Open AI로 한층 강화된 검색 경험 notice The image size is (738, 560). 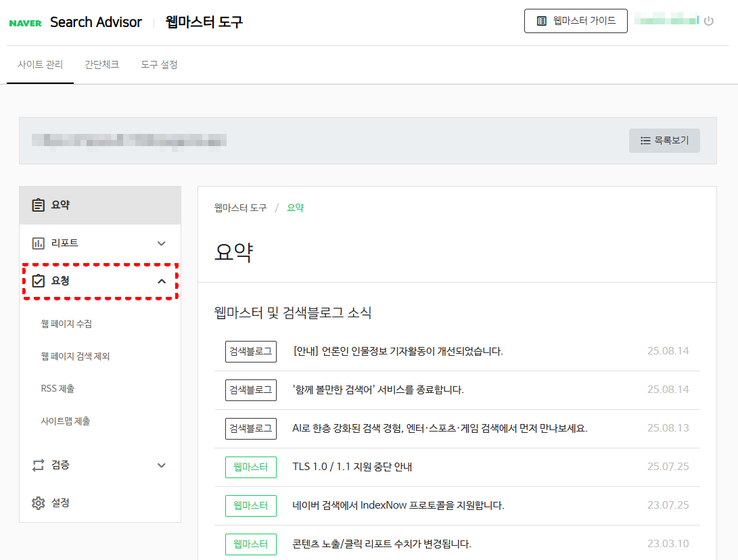[x=440, y=428]
